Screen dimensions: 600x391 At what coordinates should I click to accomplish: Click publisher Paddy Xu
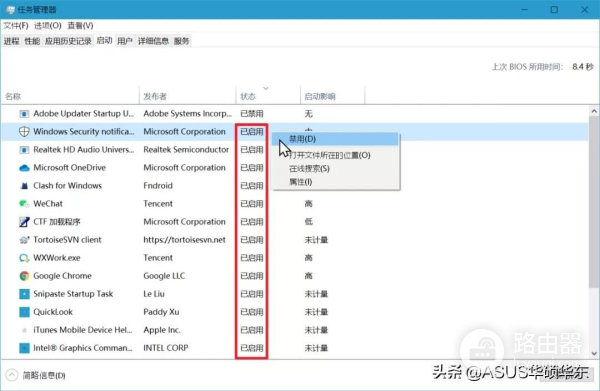161,312
